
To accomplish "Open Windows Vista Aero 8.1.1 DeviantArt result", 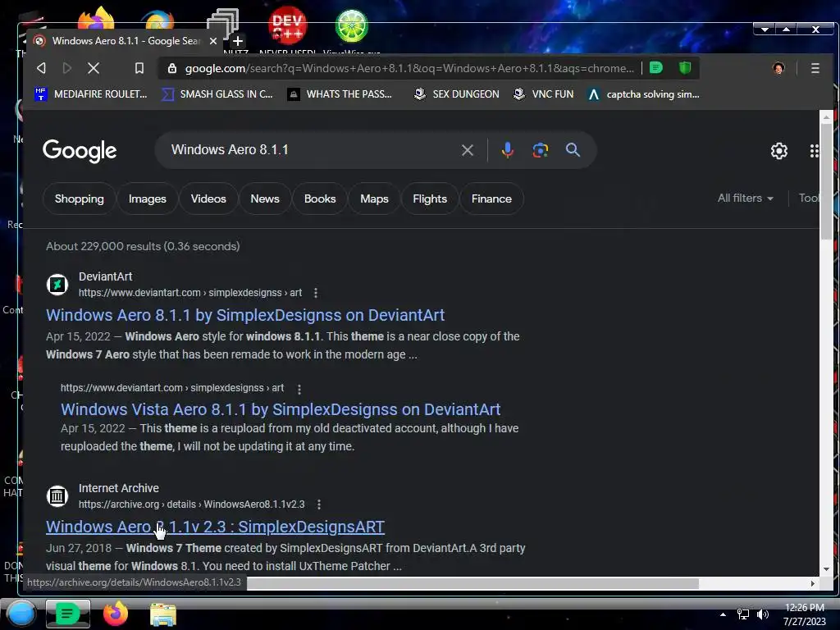I will click(281, 409).
